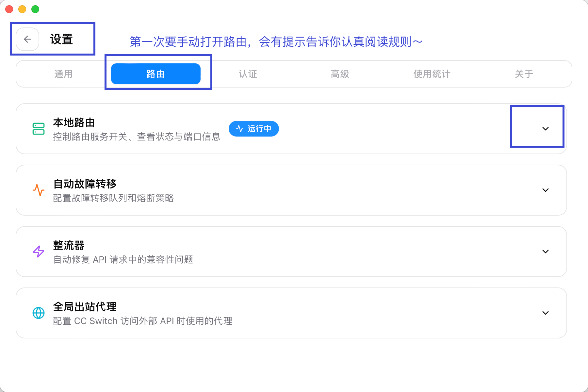
Task: Expand the 全局出站代理 section chevron
Action: [546, 313]
